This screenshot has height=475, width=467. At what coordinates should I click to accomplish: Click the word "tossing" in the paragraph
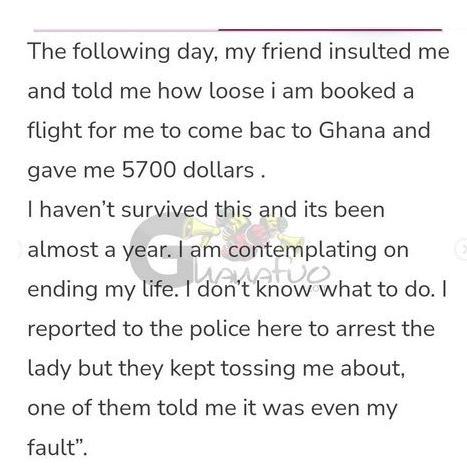(x=258, y=369)
